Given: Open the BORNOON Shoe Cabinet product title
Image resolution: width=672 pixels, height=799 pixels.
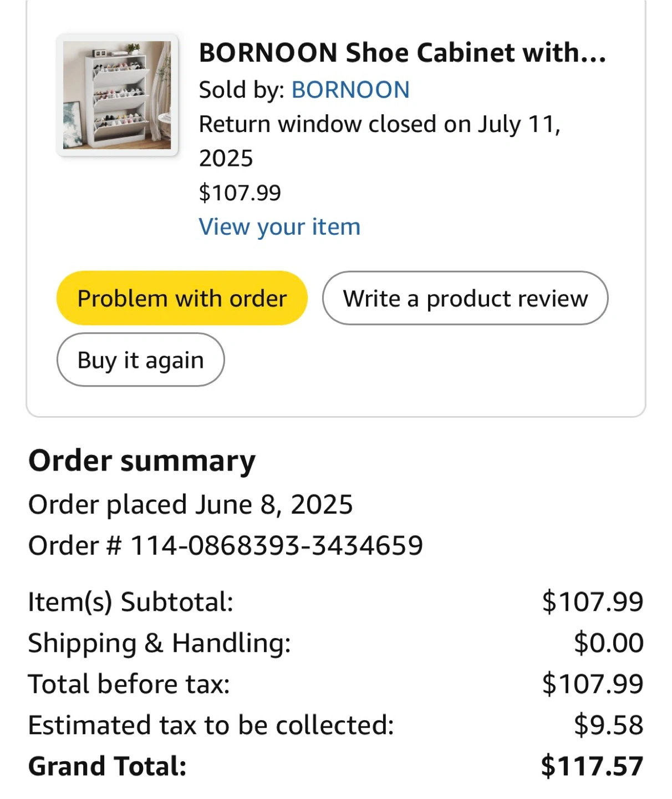Looking at the screenshot, I should tap(402, 53).
